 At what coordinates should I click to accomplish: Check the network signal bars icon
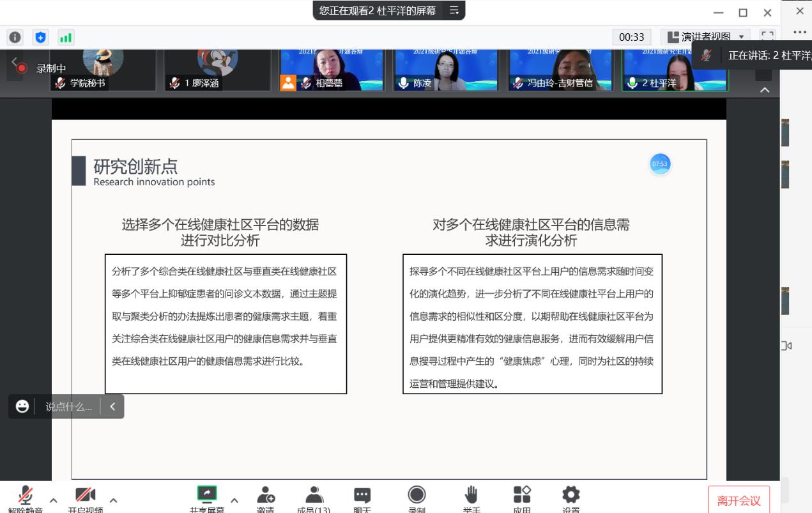coord(66,38)
